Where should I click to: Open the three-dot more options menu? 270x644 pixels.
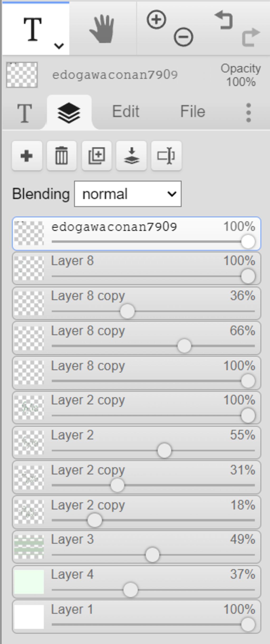click(x=248, y=113)
